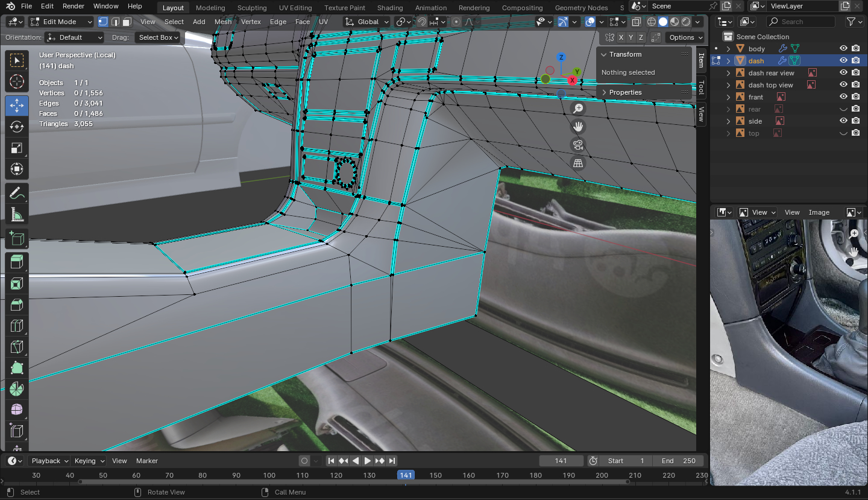Open the Render menu
The height and width of the screenshot is (500, 868).
click(x=74, y=6)
